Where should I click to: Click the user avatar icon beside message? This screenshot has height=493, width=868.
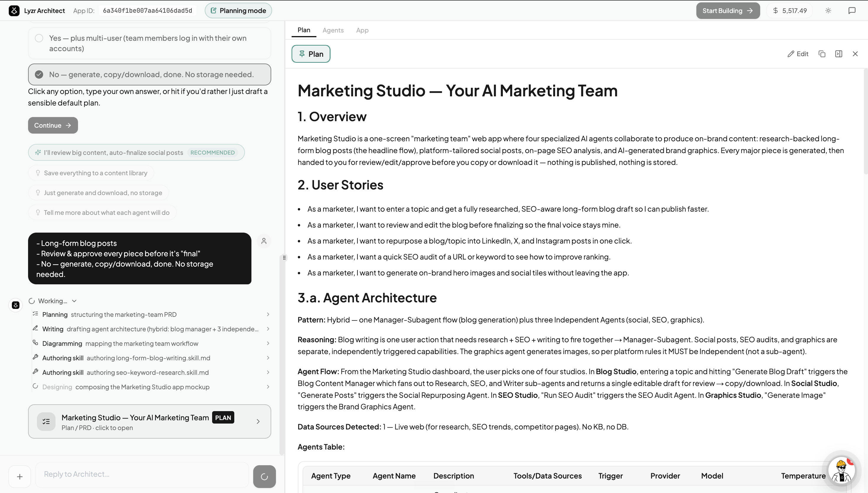click(x=264, y=241)
